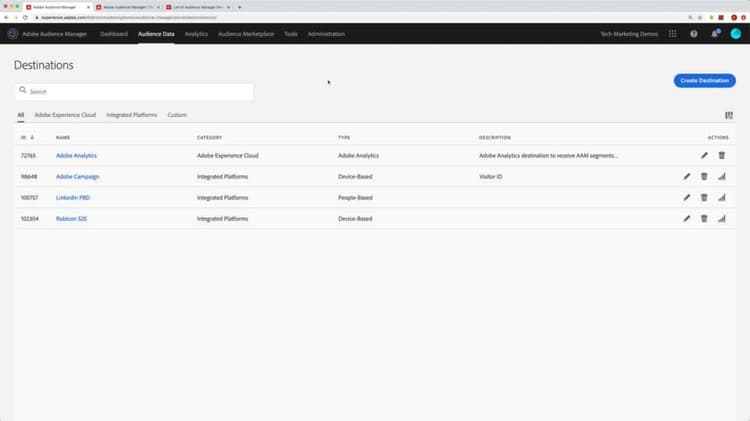The image size is (750, 421).
Task: Open the help question mark icon
Action: (694, 34)
